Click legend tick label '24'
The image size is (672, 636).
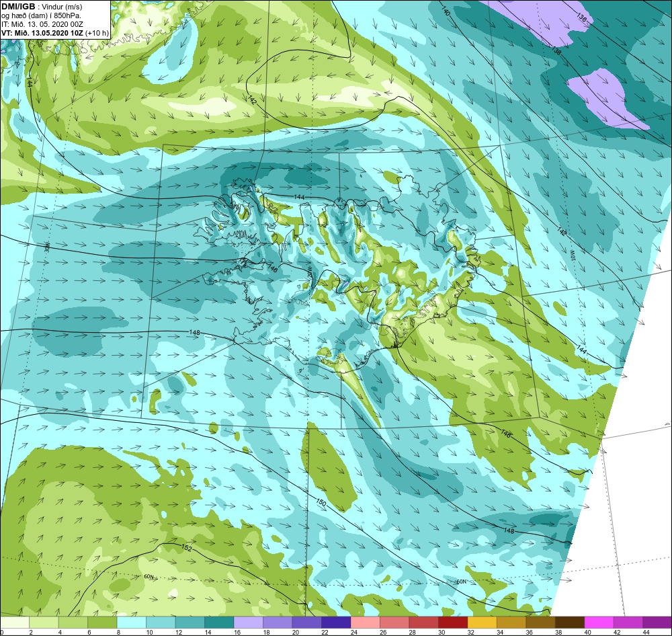[x=353, y=632]
